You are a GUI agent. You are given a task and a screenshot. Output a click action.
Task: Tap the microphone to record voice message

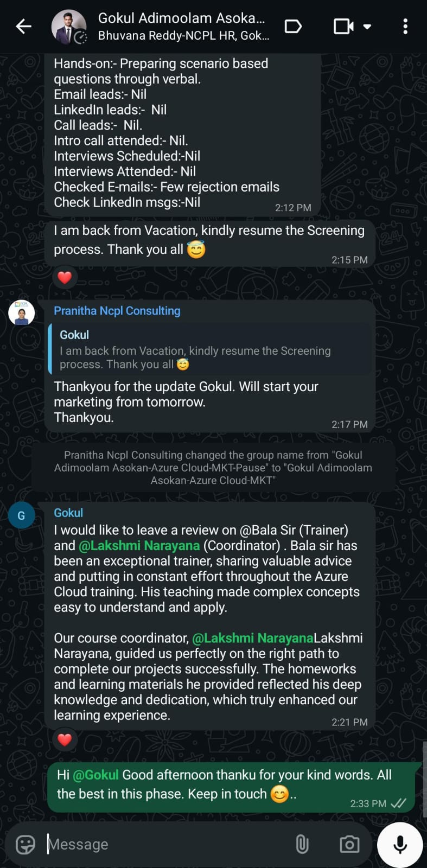click(x=399, y=844)
